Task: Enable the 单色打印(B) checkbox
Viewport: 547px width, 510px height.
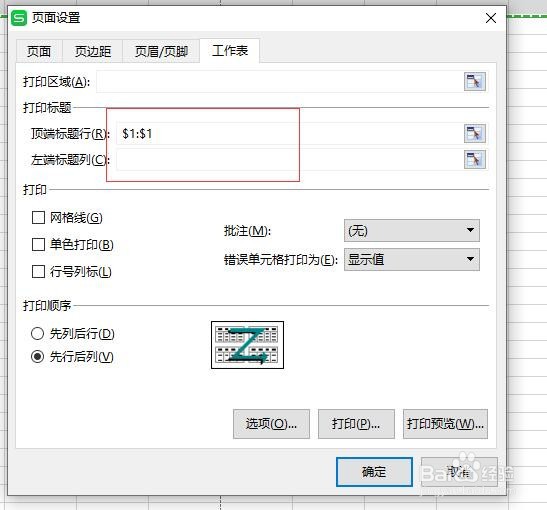Action: [x=38, y=245]
